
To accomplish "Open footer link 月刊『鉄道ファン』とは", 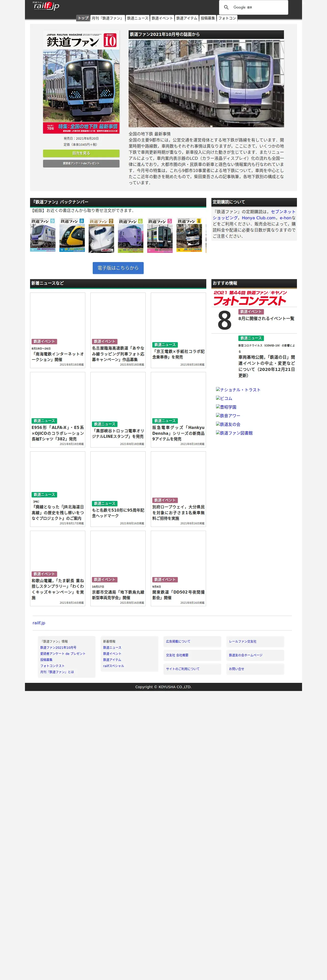I will (57, 672).
